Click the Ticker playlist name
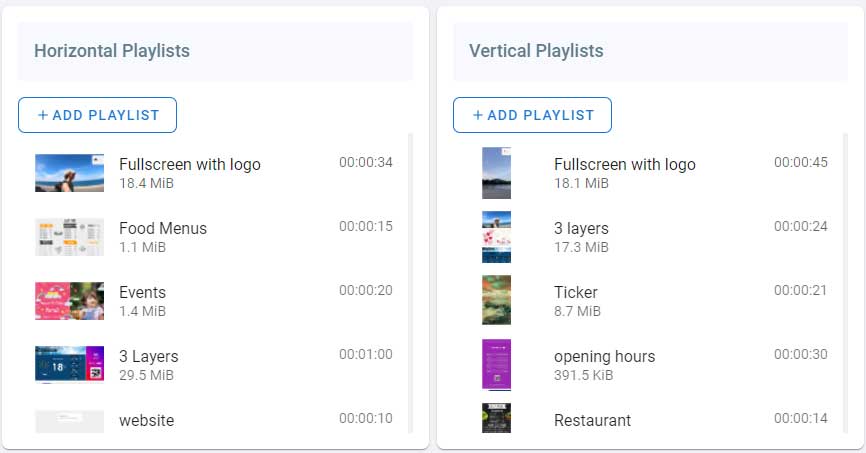The image size is (866, 453). tap(576, 292)
